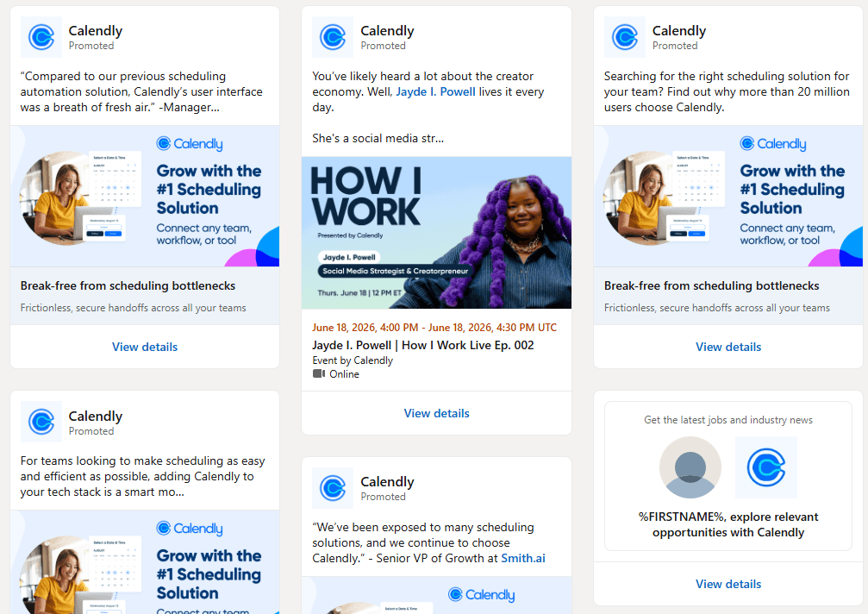The height and width of the screenshot is (614, 868).
Task: Click the Calendly name on the Smith.ai quote ad
Action: (387, 482)
